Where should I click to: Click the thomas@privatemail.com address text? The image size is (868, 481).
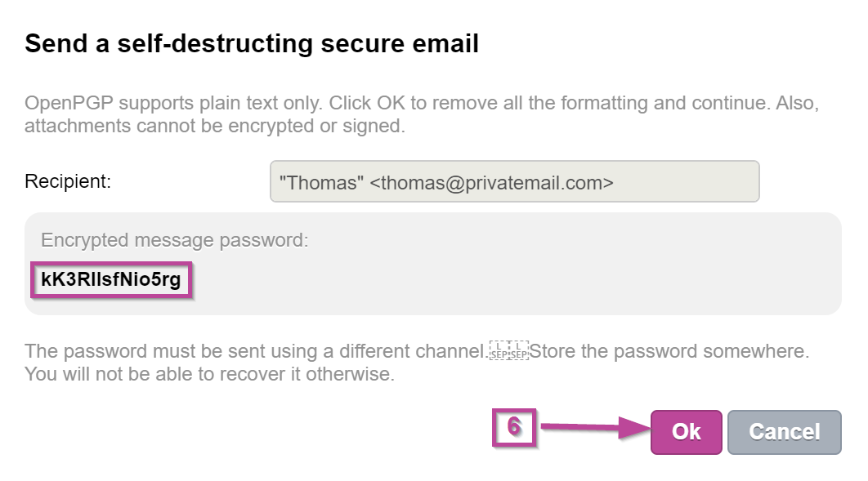491,183
